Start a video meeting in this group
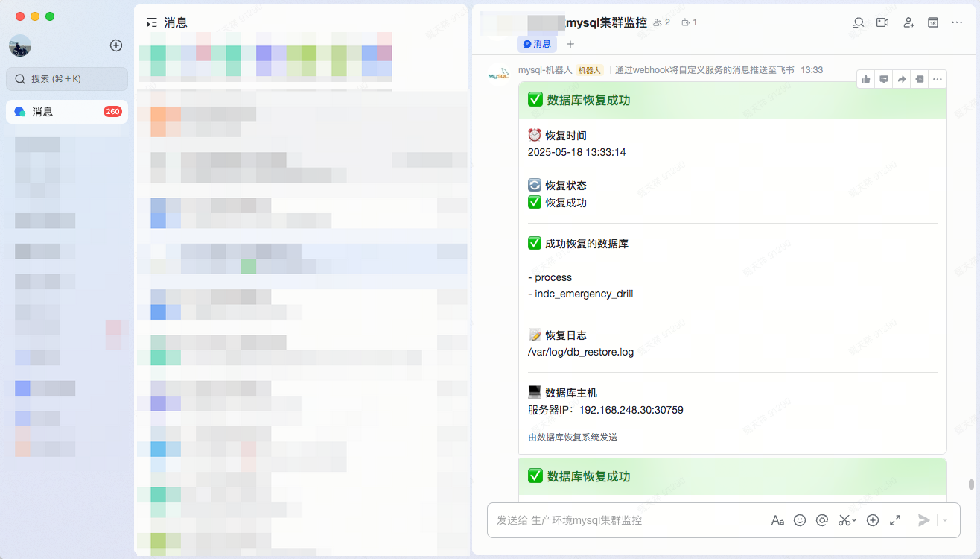This screenshot has width=980, height=559. [882, 22]
